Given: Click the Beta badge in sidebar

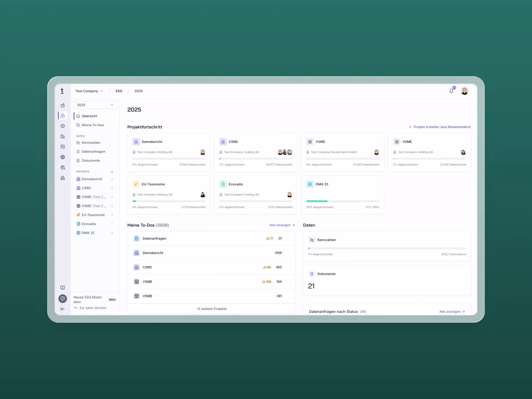Looking at the screenshot, I should [x=112, y=300].
